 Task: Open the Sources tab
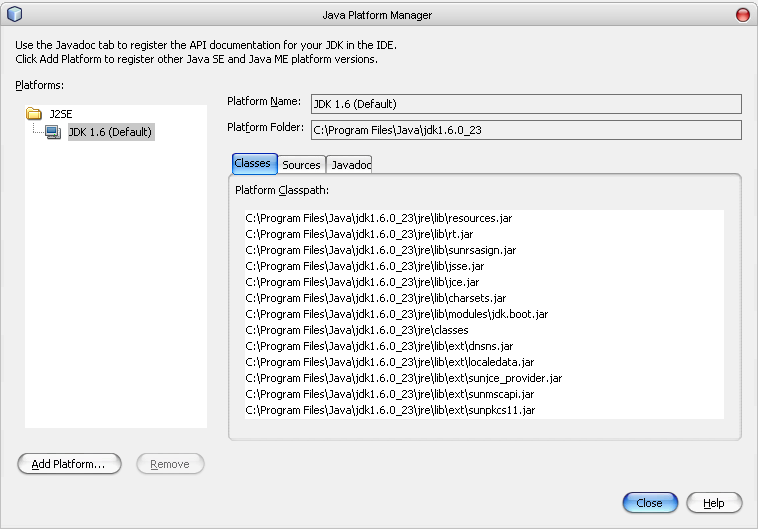coord(301,165)
